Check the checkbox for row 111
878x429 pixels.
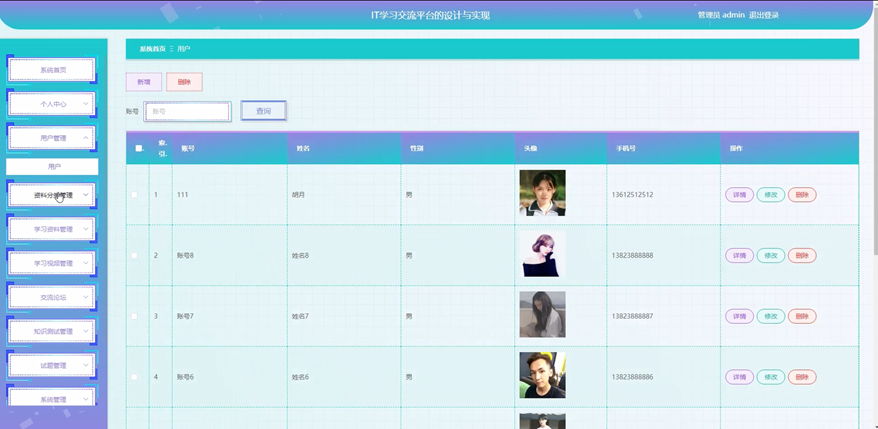pyautogui.click(x=134, y=195)
